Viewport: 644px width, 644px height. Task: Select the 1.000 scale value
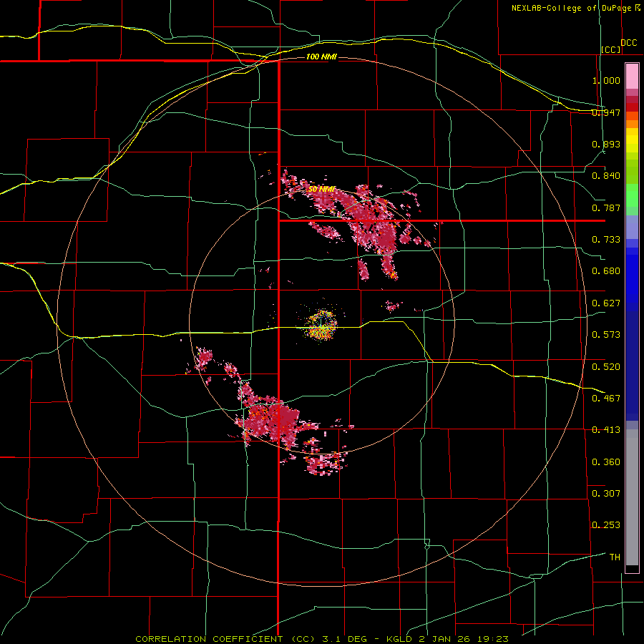click(x=606, y=80)
